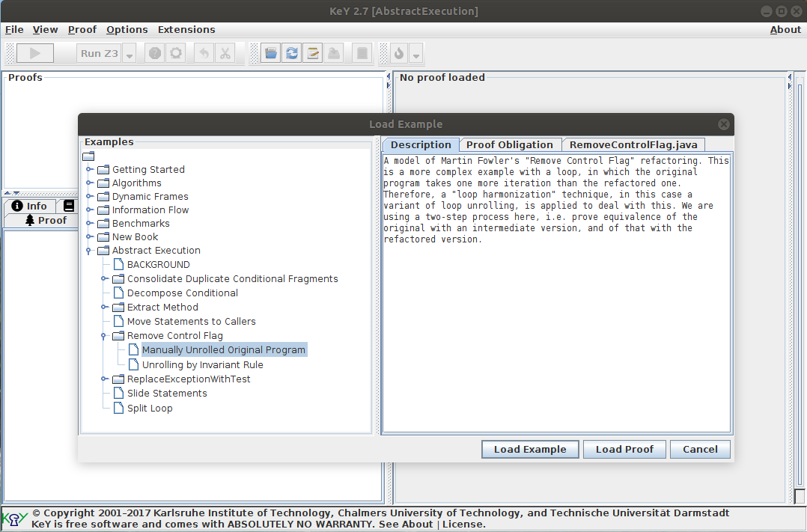Open the dropdown arrow next to Run Z3
Viewport: 807px width, 532px height.
[x=130, y=54]
